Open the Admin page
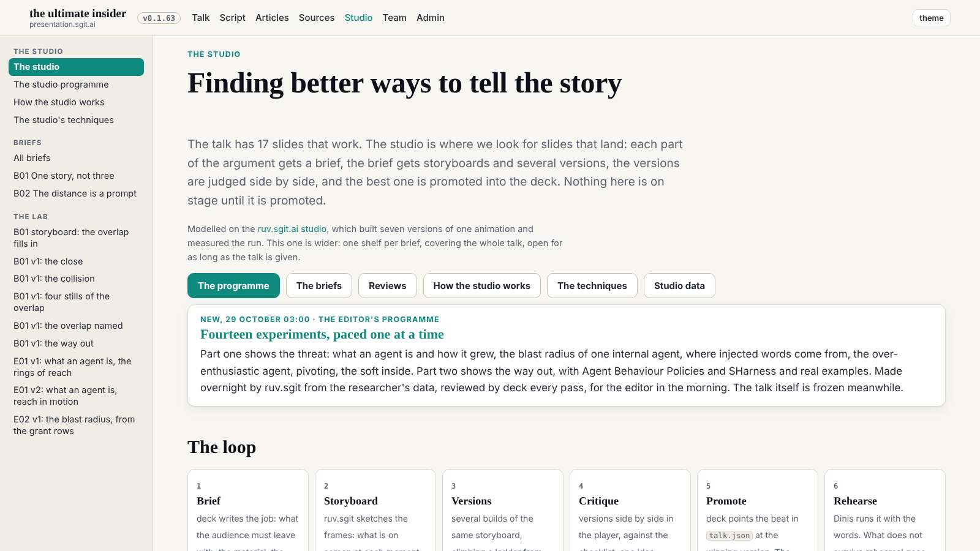The image size is (980, 551). (x=431, y=18)
